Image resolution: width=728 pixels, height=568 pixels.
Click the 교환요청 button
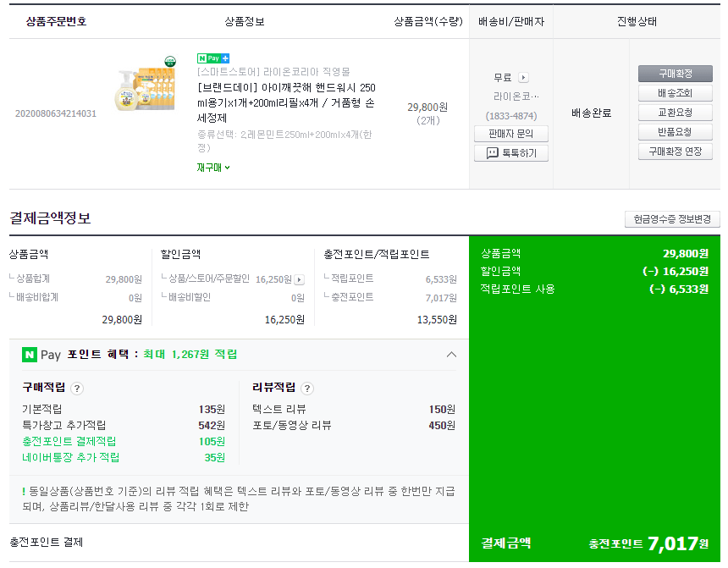pyautogui.click(x=675, y=113)
